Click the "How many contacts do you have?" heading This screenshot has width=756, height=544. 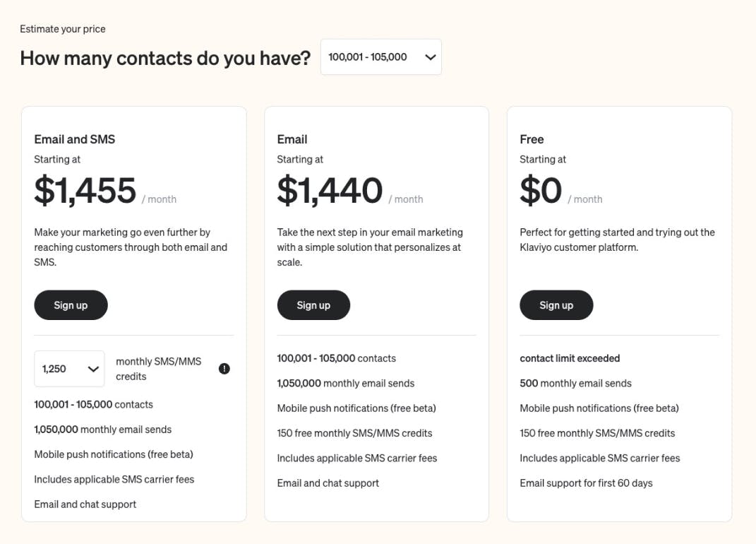click(165, 58)
